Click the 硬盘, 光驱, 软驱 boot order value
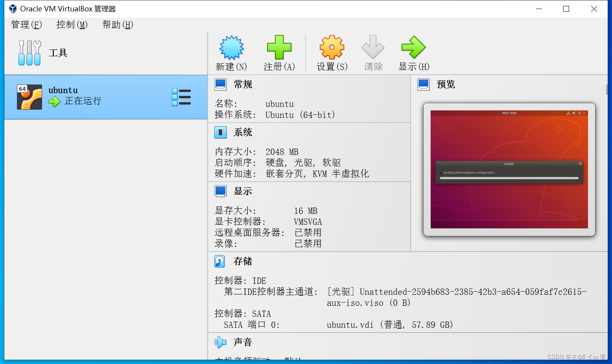This screenshot has height=364, width=612. [x=303, y=163]
